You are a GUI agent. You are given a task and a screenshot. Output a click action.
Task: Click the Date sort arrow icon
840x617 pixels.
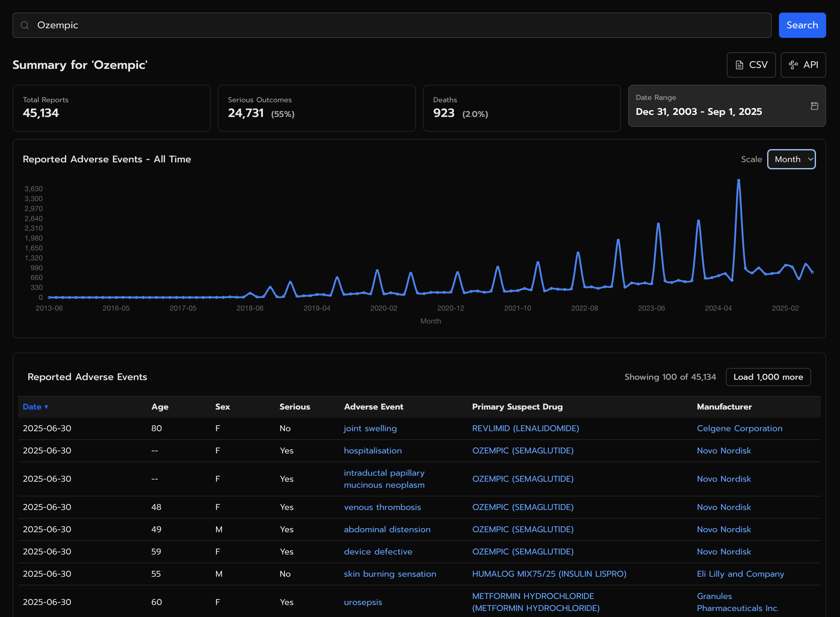coord(46,407)
